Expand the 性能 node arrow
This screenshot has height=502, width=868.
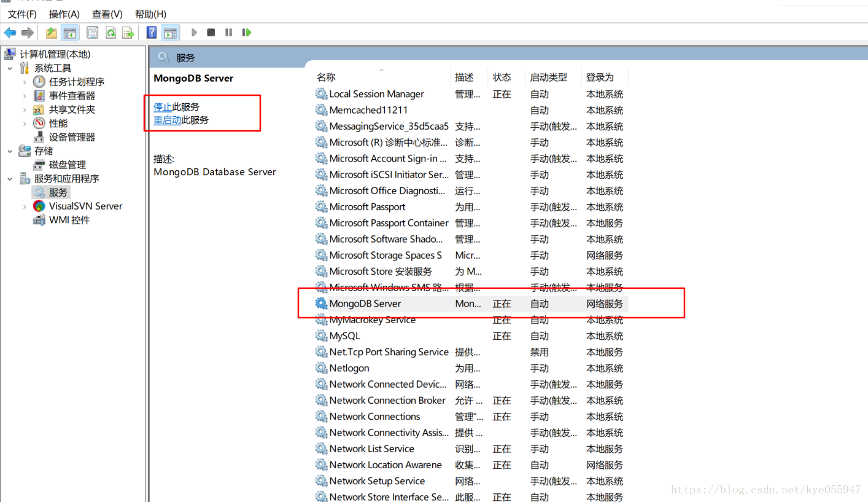point(25,124)
